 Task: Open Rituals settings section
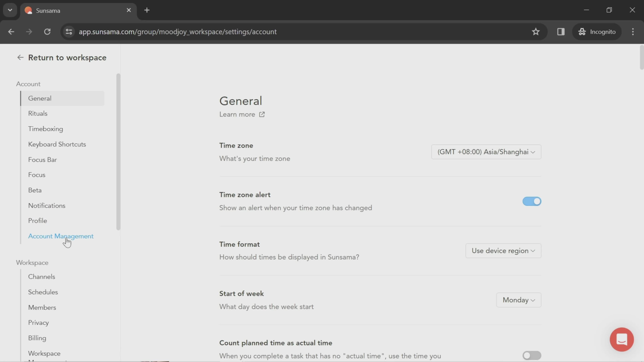click(38, 113)
